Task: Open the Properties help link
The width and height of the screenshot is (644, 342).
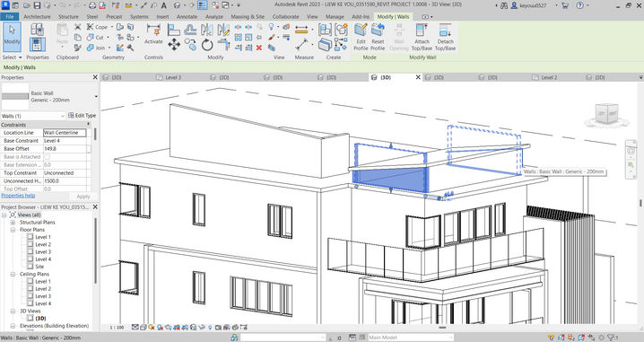Action: tap(18, 196)
